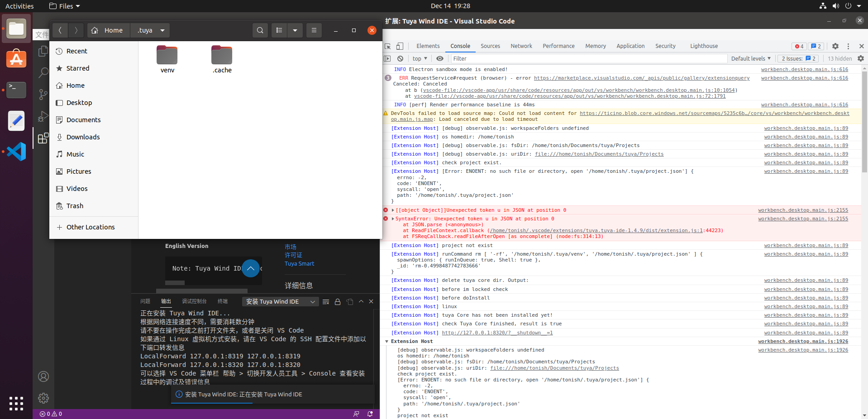Switch to the 调试控制台 debug console tab
868x419 pixels.
pos(194,301)
